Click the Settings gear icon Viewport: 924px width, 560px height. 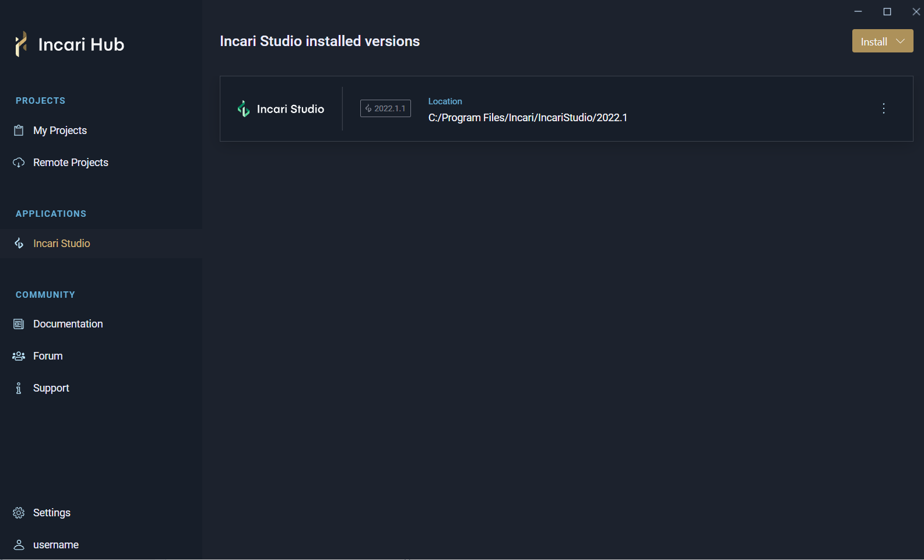19,513
